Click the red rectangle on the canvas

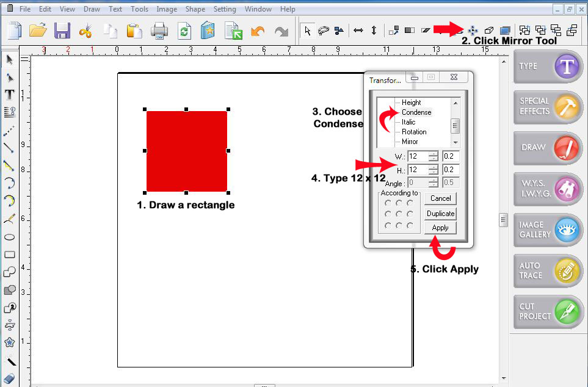pyautogui.click(x=186, y=151)
